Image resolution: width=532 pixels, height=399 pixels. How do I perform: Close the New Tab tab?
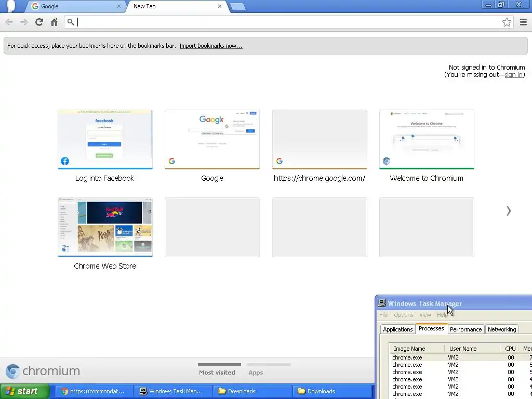pyautogui.click(x=220, y=6)
